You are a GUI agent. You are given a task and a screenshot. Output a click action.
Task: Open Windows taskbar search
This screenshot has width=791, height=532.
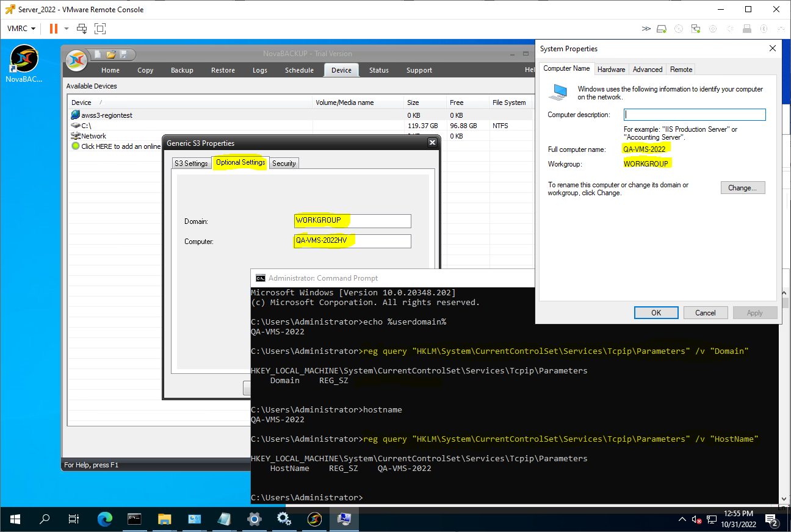tap(45, 519)
